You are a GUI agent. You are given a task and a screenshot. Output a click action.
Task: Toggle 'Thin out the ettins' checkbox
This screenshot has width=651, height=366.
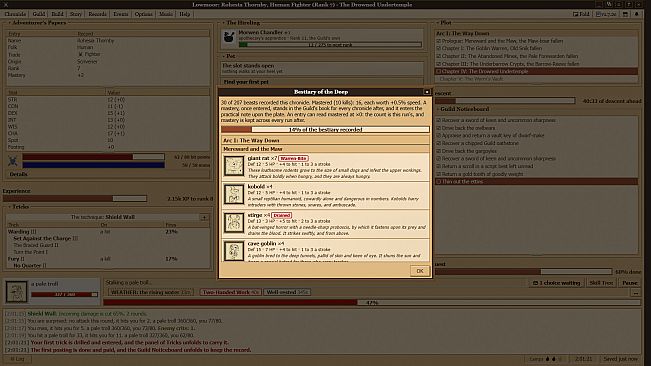[x=438, y=182]
